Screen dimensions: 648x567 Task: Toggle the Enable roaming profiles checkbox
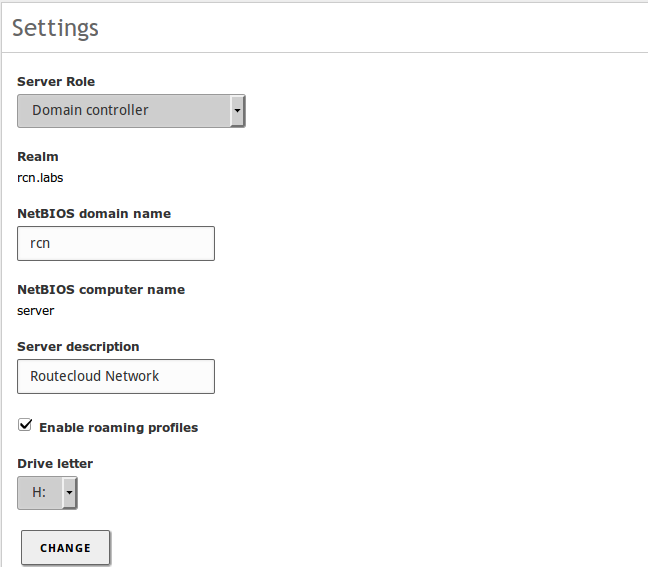[25, 425]
